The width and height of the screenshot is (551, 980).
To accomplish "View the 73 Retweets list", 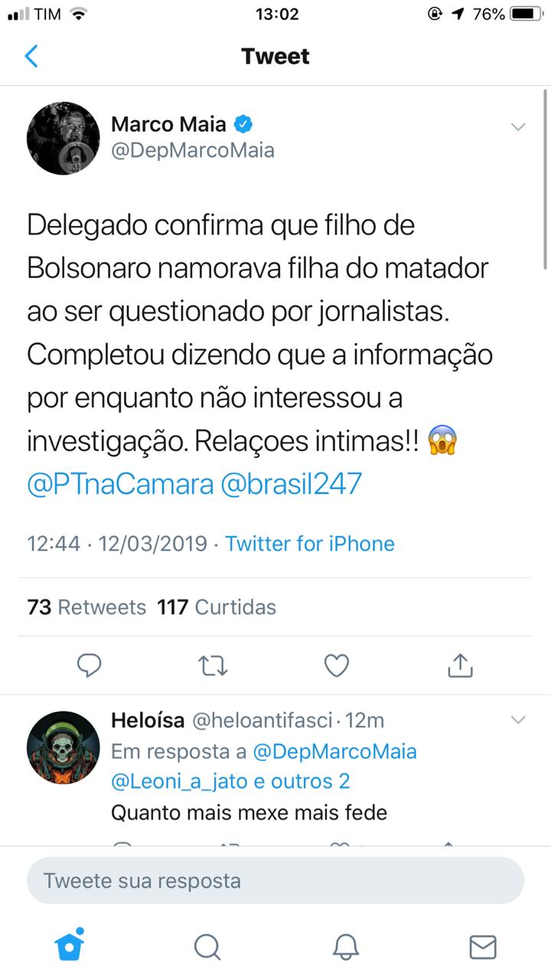I will coord(86,607).
